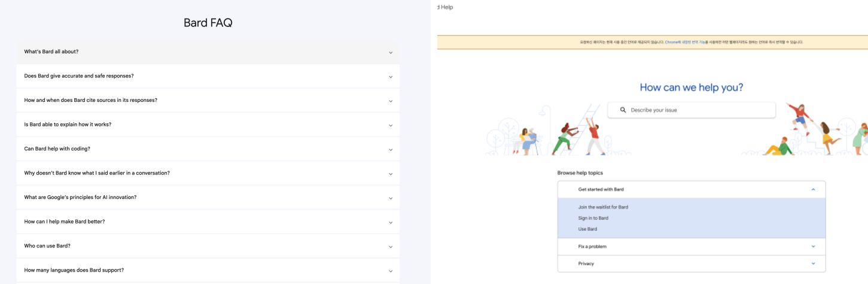Expand chevron for how many languages question
868x284 pixels.
pos(391,271)
